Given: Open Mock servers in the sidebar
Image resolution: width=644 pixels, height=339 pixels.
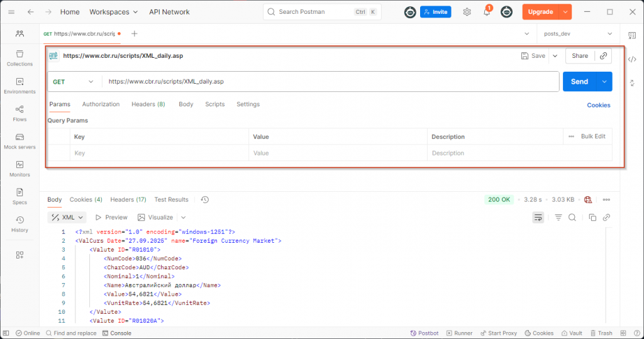Looking at the screenshot, I should tap(19, 141).
